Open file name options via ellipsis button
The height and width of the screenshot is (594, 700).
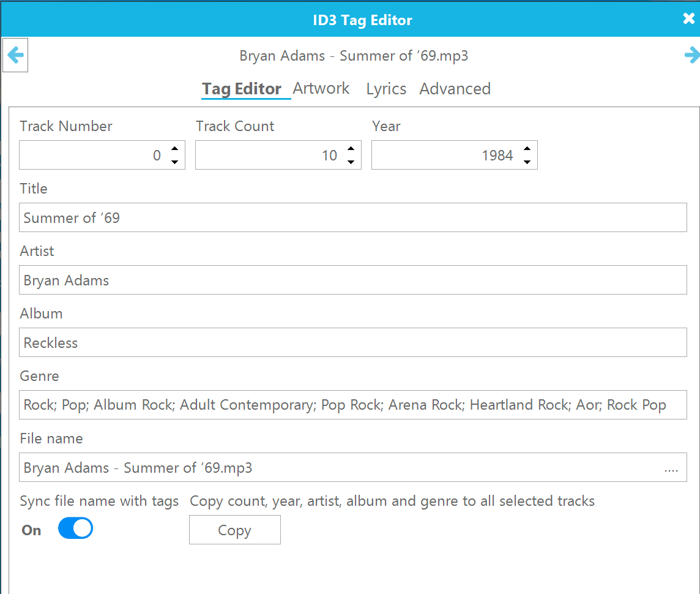pos(671,469)
